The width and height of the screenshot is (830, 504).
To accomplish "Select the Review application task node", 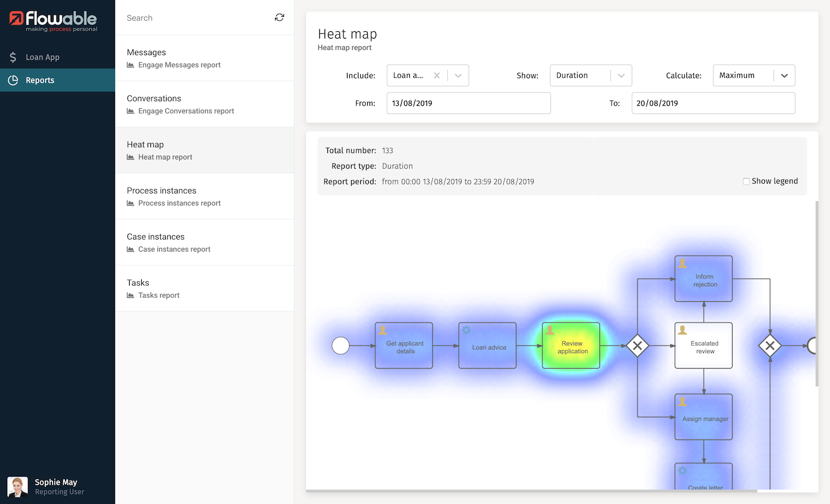I will [x=571, y=346].
